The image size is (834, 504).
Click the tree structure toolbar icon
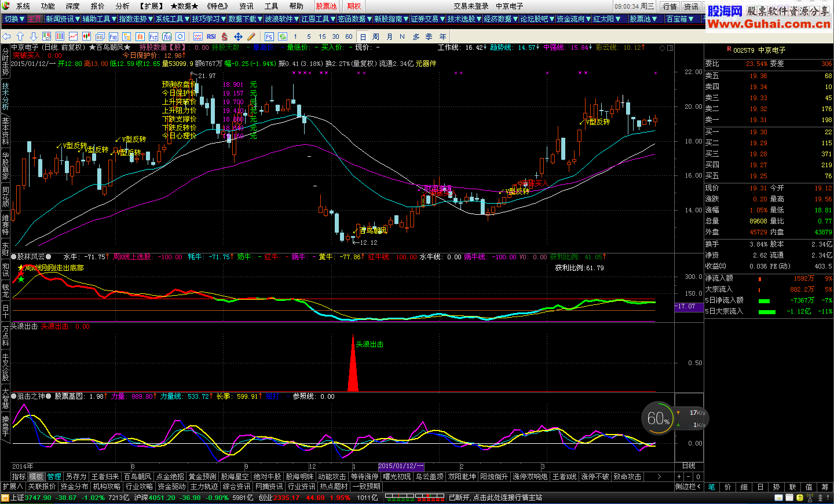[x=126, y=36]
